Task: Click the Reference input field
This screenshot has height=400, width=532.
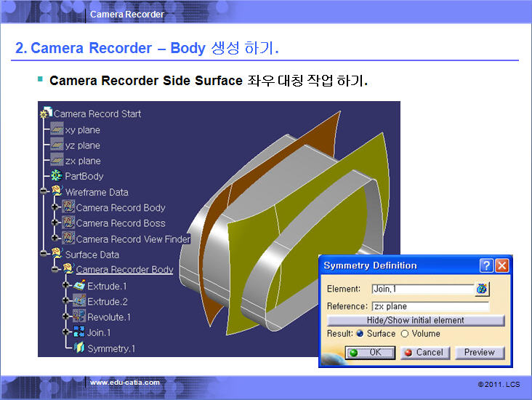Action: [430, 306]
